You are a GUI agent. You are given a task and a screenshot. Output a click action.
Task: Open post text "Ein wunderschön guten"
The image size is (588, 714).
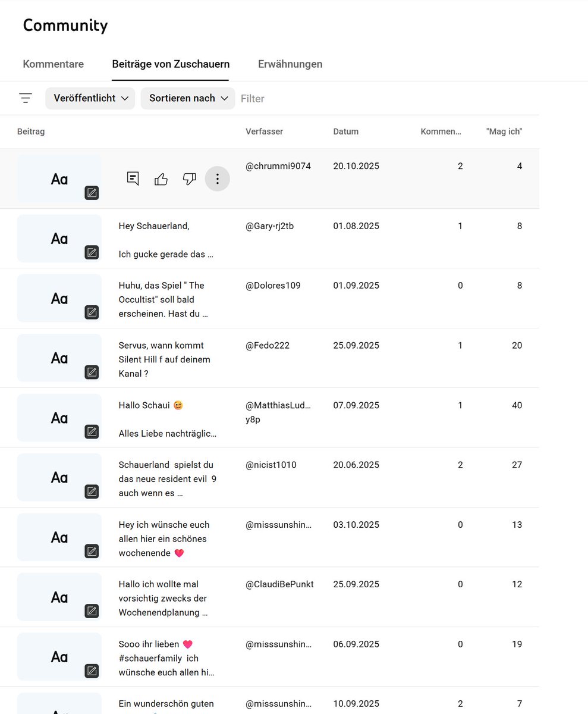[166, 704]
